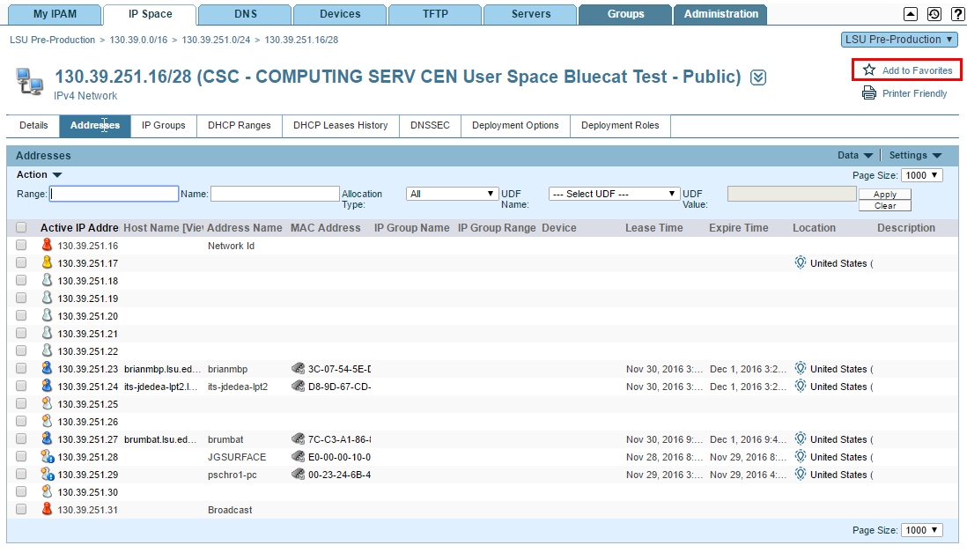Viewport: 967px width, 560px height.
Task: Go to 130.39.251.0/24 breadcrumb link
Action: click(216, 40)
